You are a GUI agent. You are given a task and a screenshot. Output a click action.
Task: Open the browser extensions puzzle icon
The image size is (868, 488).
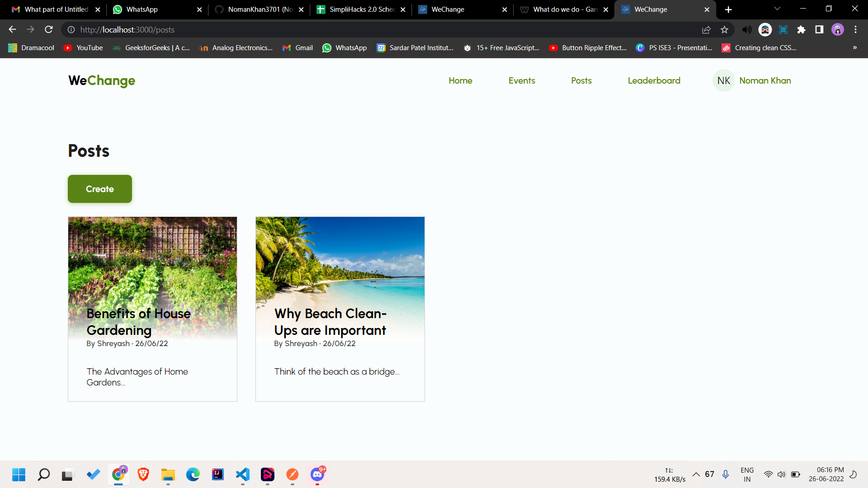(801, 30)
